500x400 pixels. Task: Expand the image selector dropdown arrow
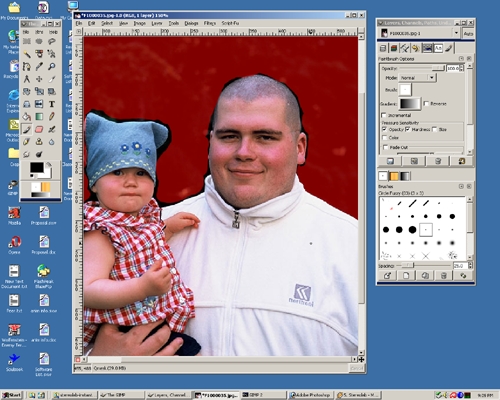pyautogui.click(x=456, y=33)
